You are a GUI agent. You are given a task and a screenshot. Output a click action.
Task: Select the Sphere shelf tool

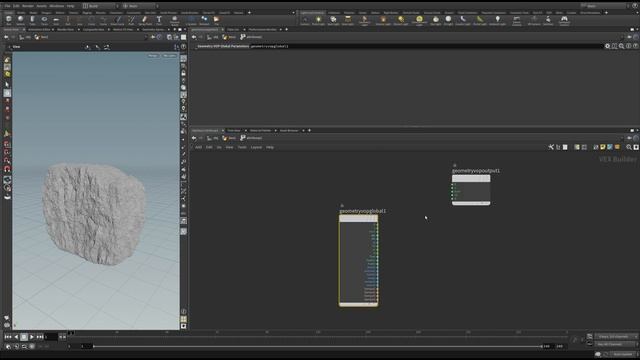tap(20, 20)
